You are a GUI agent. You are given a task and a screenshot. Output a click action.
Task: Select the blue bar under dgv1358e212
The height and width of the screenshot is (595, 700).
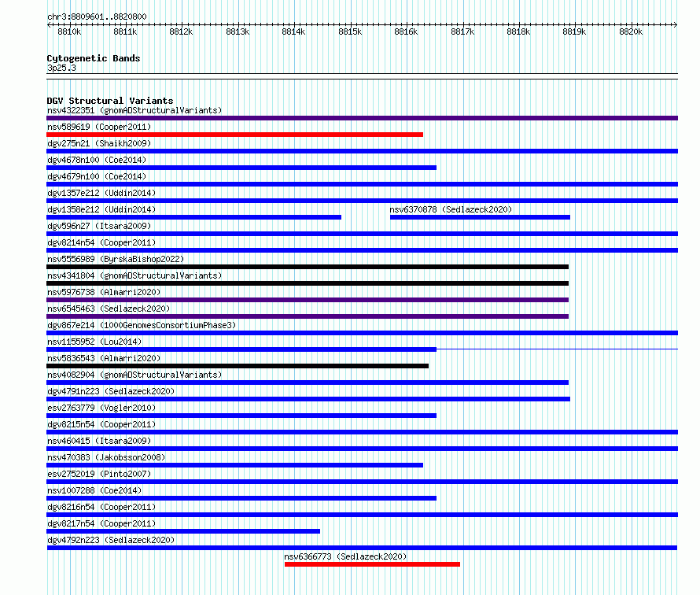pos(193,217)
